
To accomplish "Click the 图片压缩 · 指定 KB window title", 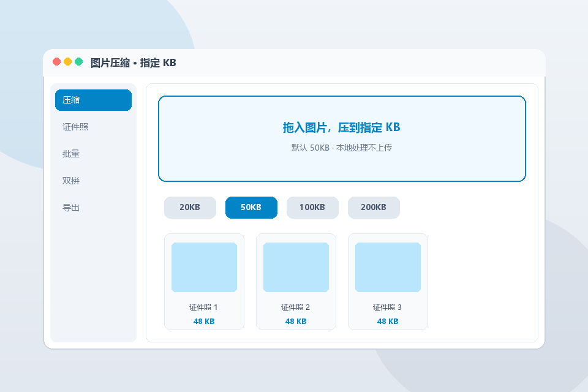I will [x=133, y=62].
